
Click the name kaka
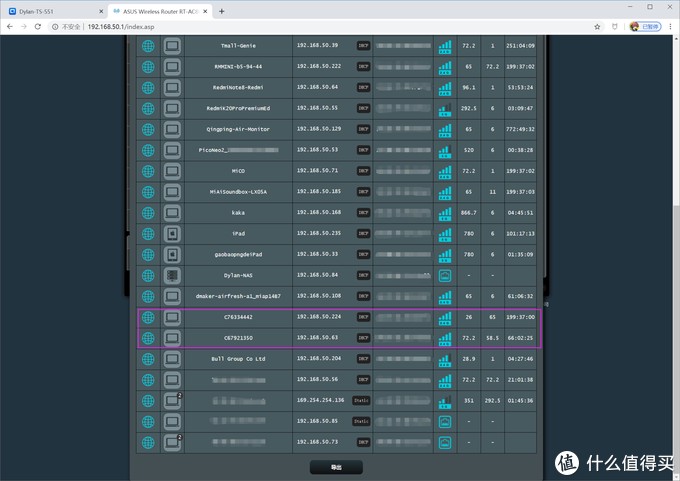click(238, 213)
